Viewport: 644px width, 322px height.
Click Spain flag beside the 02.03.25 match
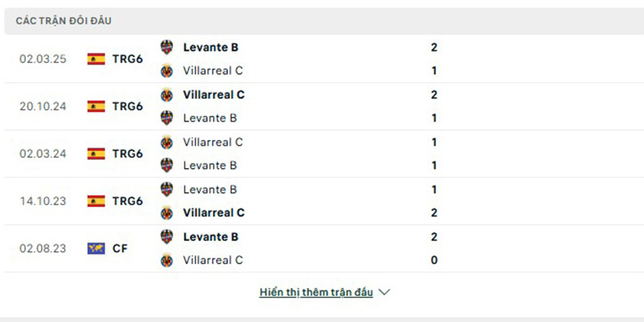click(96, 59)
